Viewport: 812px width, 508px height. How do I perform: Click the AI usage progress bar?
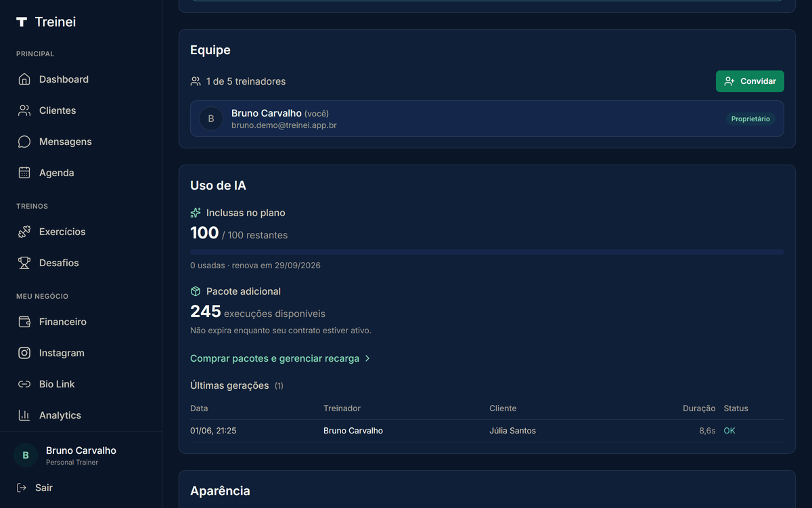tap(487, 252)
